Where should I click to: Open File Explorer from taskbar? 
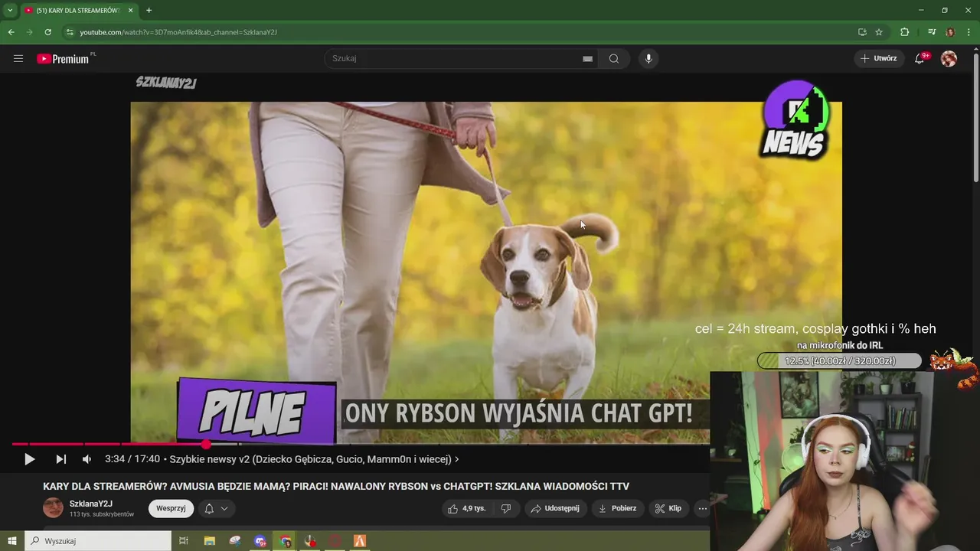(210, 541)
